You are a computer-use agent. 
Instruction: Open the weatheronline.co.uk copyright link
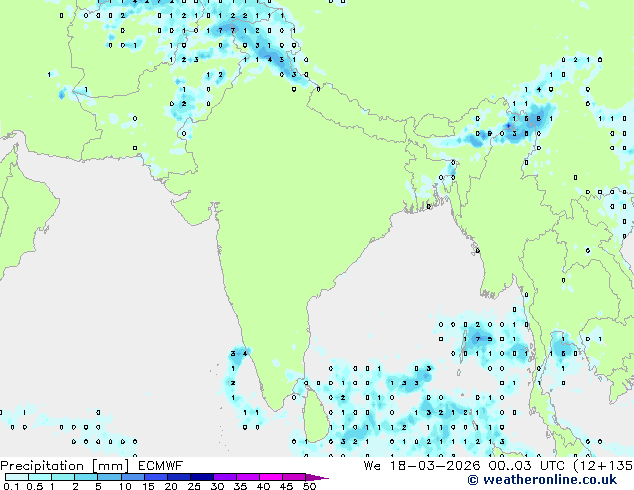(542, 480)
